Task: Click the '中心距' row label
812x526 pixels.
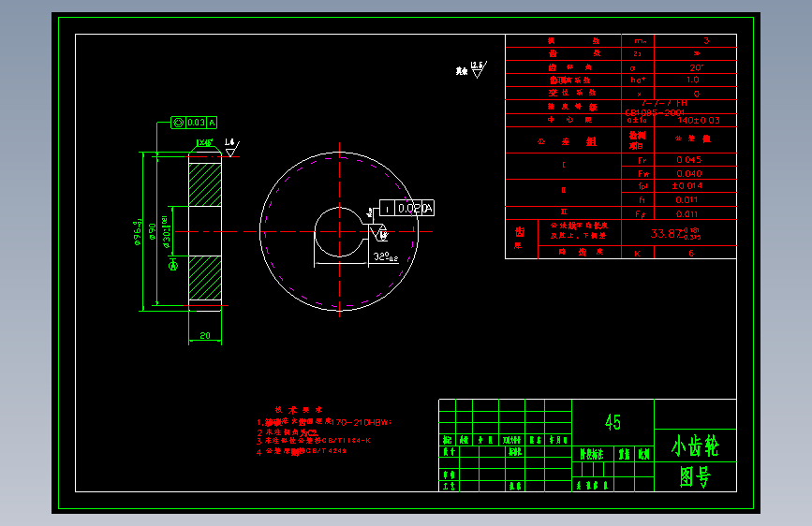Action: point(569,120)
